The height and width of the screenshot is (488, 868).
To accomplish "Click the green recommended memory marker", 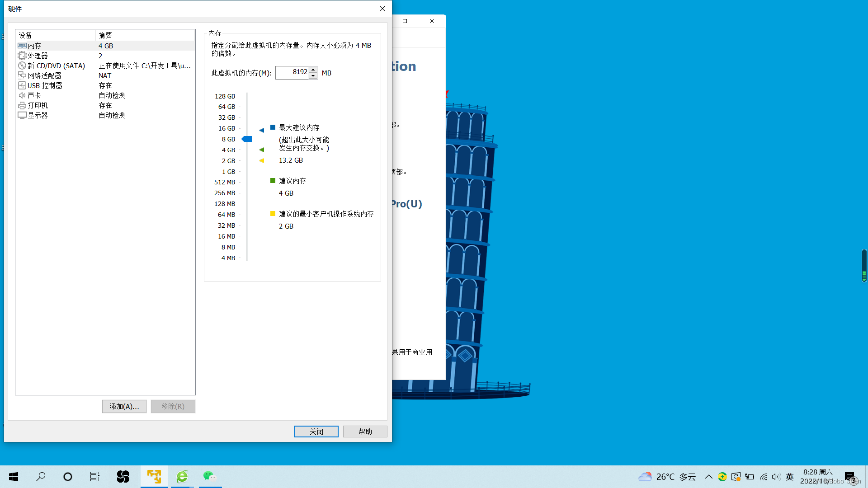I will point(261,150).
